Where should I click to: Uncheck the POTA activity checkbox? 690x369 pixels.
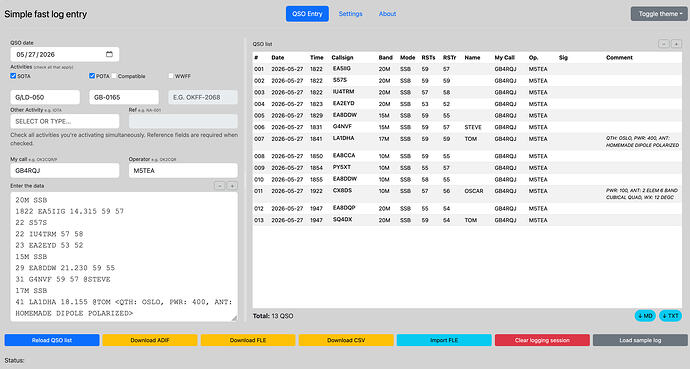(x=92, y=76)
